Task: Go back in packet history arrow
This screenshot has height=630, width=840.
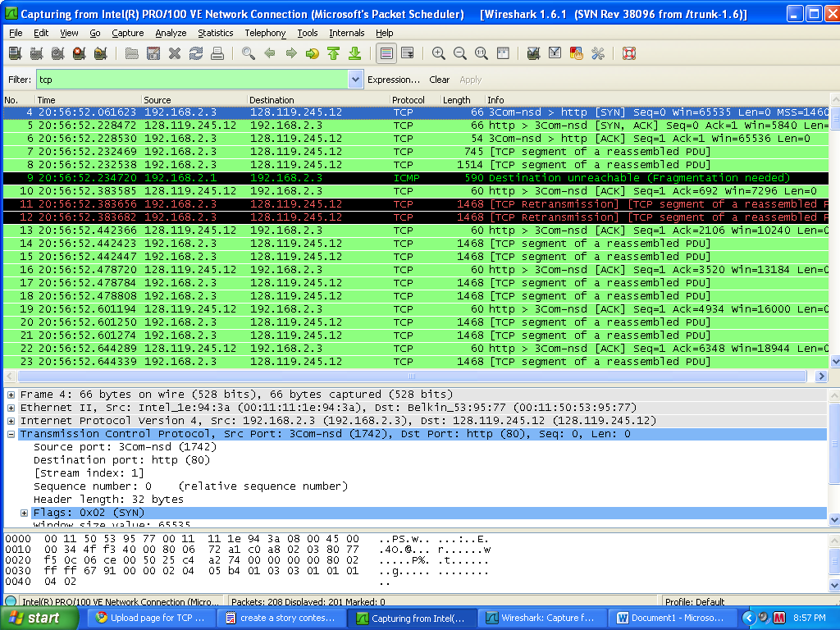Action: [x=269, y=53]
